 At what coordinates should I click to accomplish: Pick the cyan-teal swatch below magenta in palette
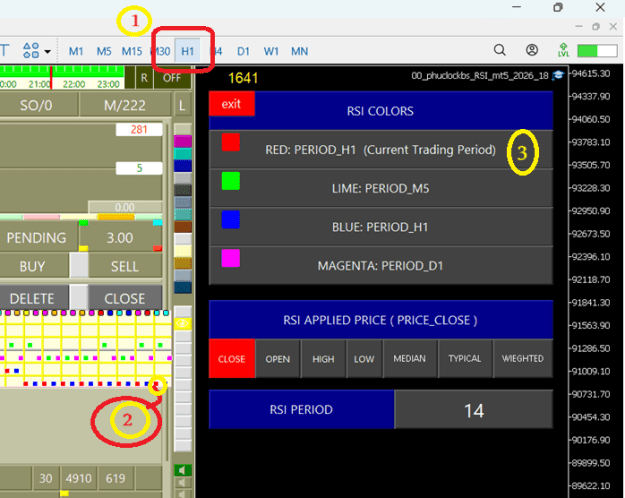tap(183, 153)
